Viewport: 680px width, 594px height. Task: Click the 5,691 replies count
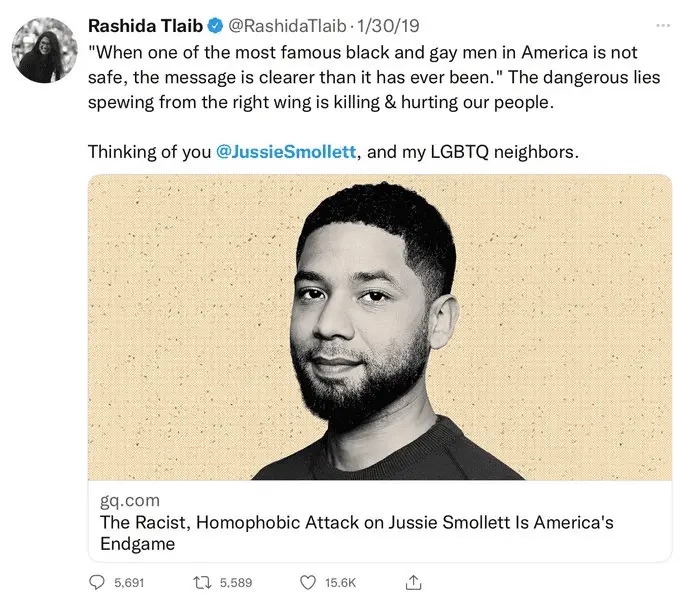[130, 582]
